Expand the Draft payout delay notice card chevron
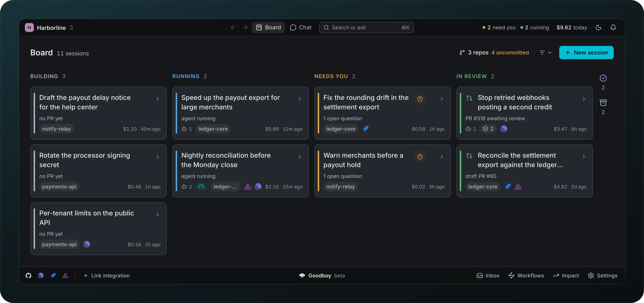This screenshot has height=303, width=644. pyautogui.click(x=158, y=99)
